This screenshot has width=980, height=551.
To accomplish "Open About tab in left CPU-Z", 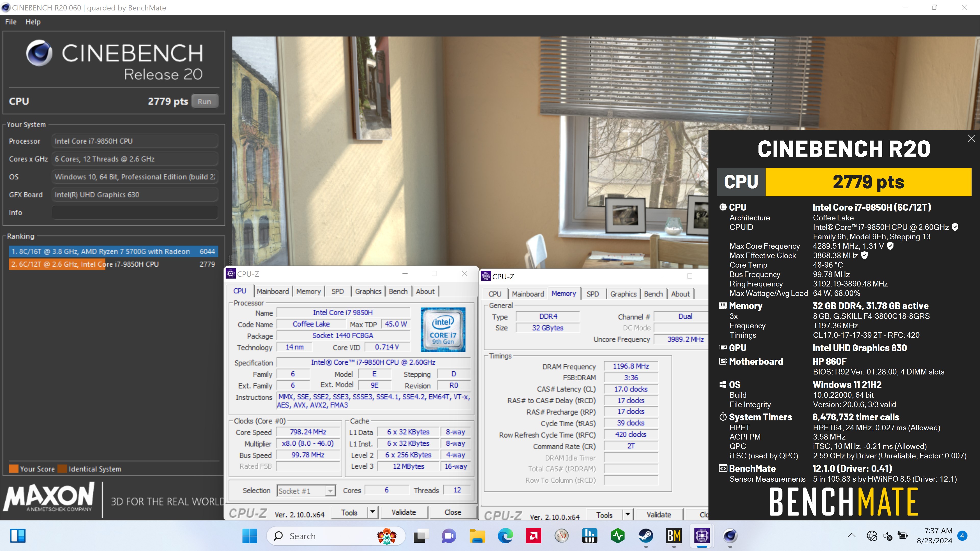I will click(425, 291).
